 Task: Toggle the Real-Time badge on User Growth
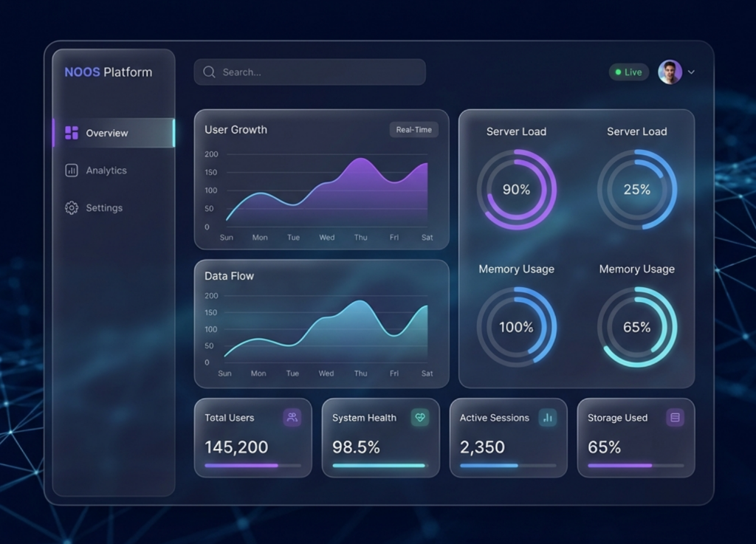click(413, 130)
